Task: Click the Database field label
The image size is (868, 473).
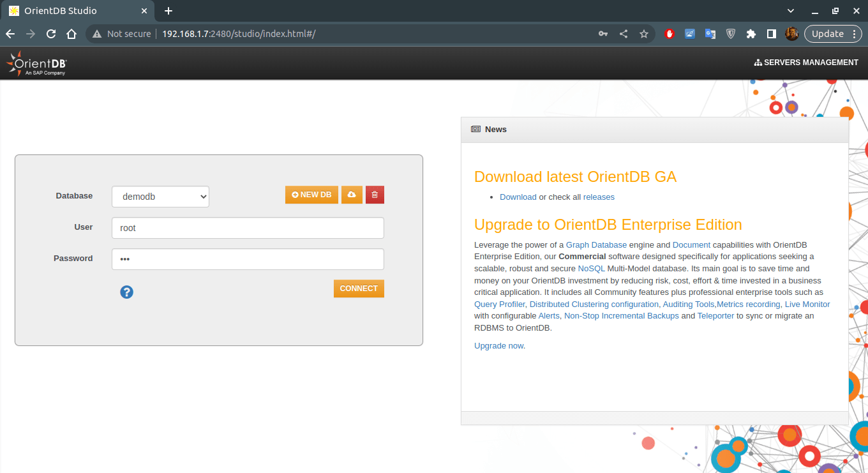Action: tap(74, 196)
